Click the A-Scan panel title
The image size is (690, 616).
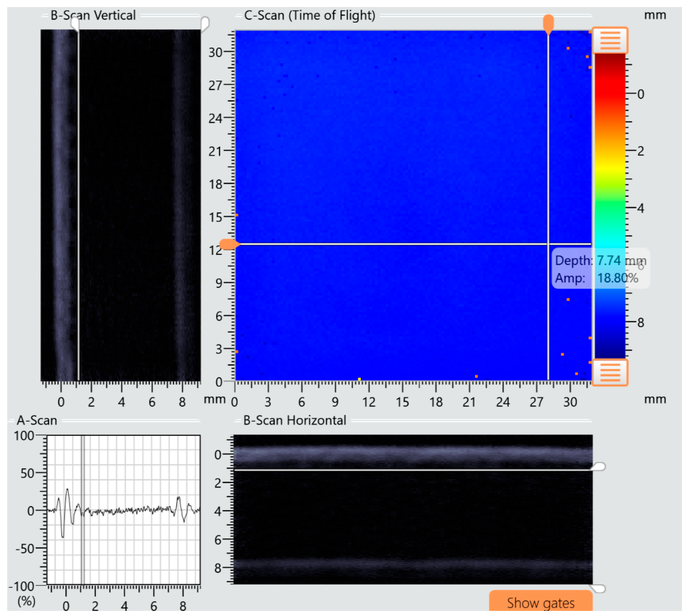[37, 420]
